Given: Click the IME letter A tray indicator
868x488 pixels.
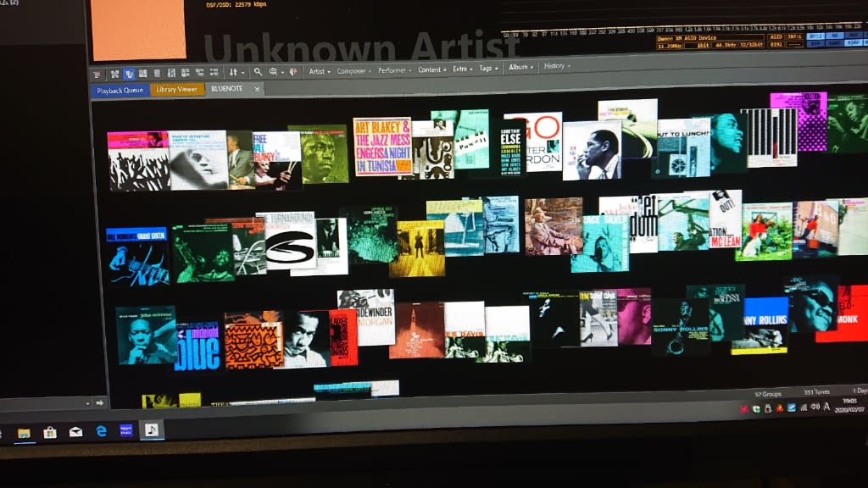Looking at the screenshot, I should click(x=826, y=406).
